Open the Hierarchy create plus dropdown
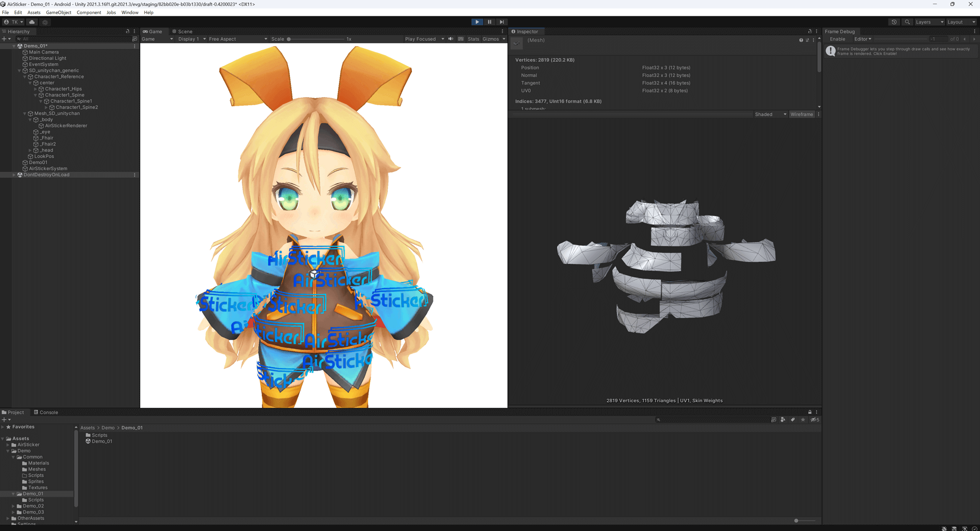This screenshot has width=980, height=531. click(x=6, y=39)
